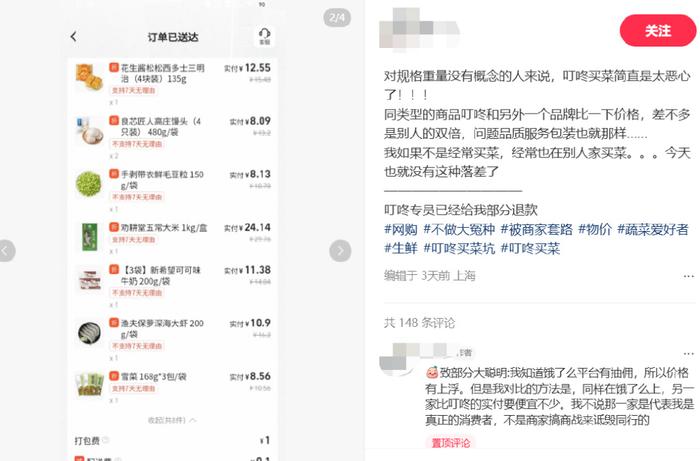The height and width of the screenshot is (461, 700).
Task: Collapse the order item list
Action: [173, 420]
